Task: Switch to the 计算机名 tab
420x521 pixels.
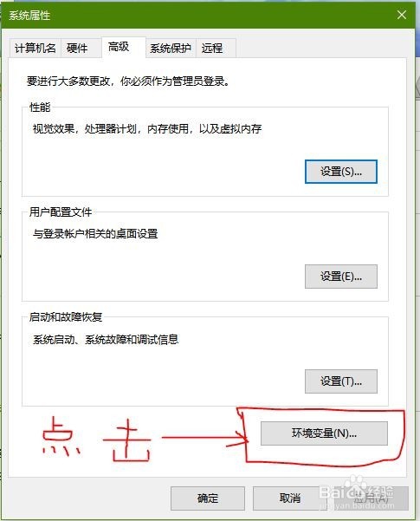Action: (x=35, y=49)
